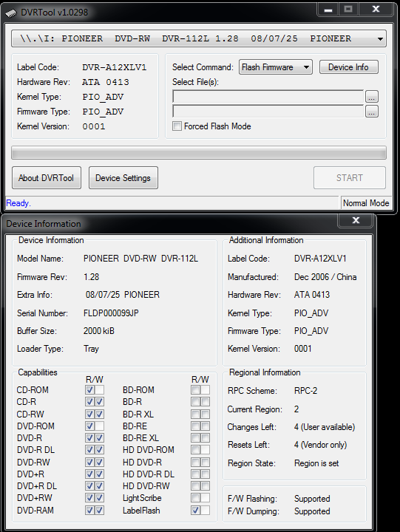Click Buffer Size value 2000 kiB
Viewport: 400px width, 532px height.
pyautogui.click(x=99, y=331)
